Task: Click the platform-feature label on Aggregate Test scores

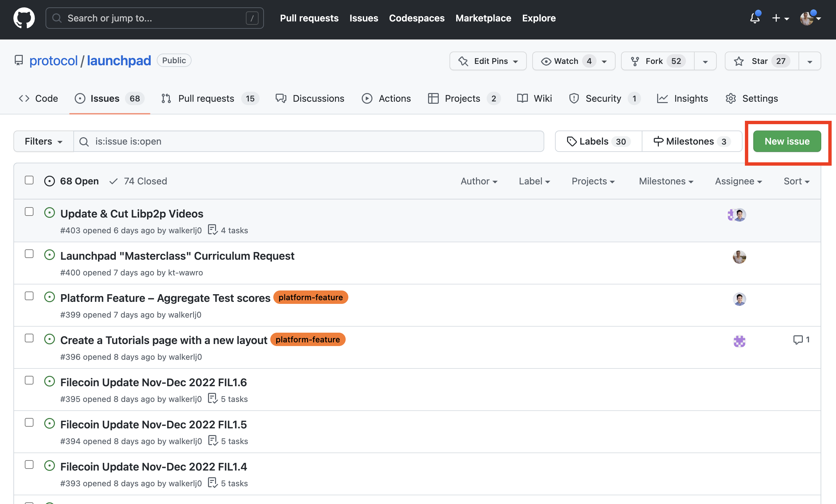Action: tap(310, 297)
